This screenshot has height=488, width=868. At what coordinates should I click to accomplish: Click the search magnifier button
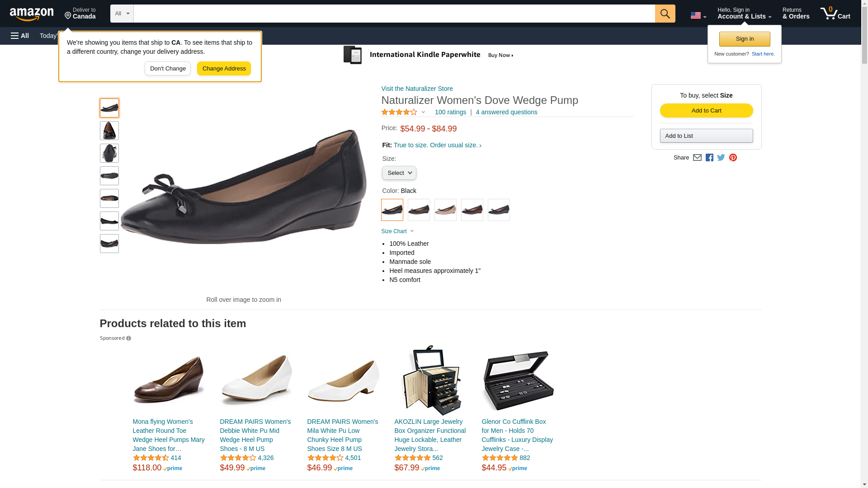pyautogui.click(x=665, y=14)
